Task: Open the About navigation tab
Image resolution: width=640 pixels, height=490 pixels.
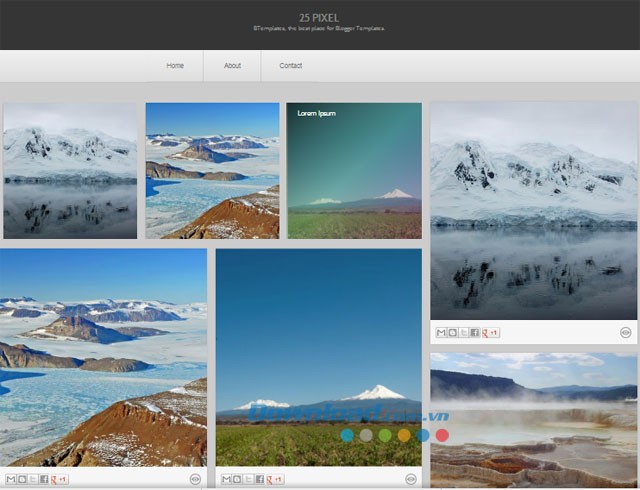Action: coord(232,66)
